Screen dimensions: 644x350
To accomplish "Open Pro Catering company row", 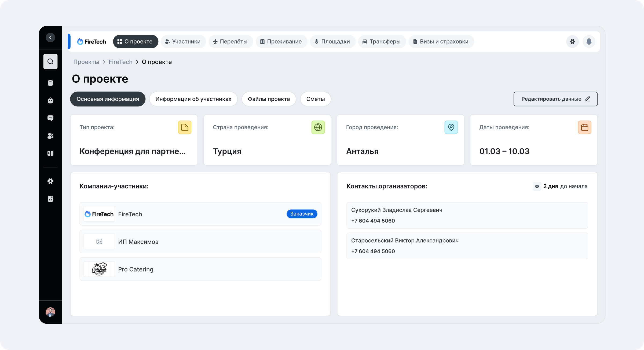I will [x=200, y=269].
